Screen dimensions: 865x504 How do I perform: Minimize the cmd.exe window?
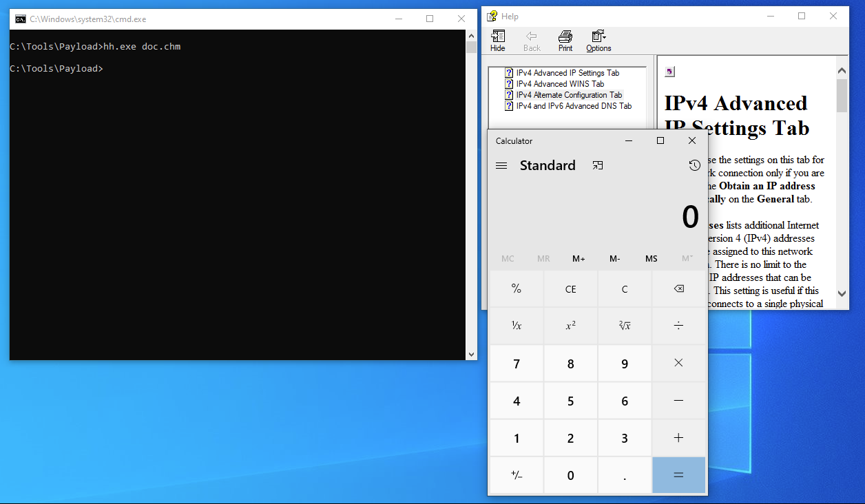(x=398, y=19)
